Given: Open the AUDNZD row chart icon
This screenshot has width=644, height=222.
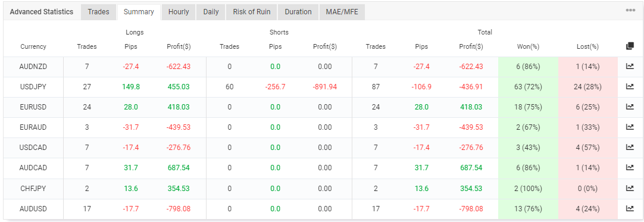Looking at the screenshot, I should [x=630, y=67].
